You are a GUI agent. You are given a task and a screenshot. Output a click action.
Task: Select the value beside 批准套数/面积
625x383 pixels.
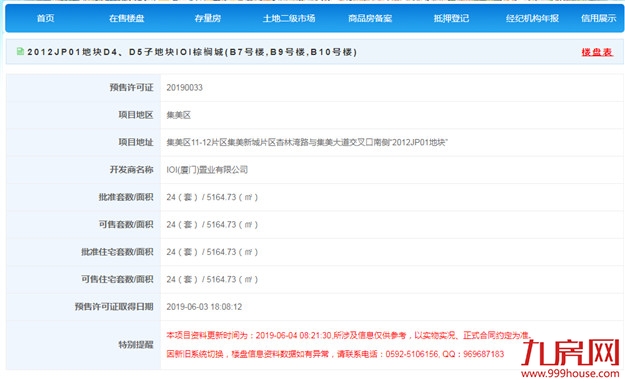click(212, 197)
